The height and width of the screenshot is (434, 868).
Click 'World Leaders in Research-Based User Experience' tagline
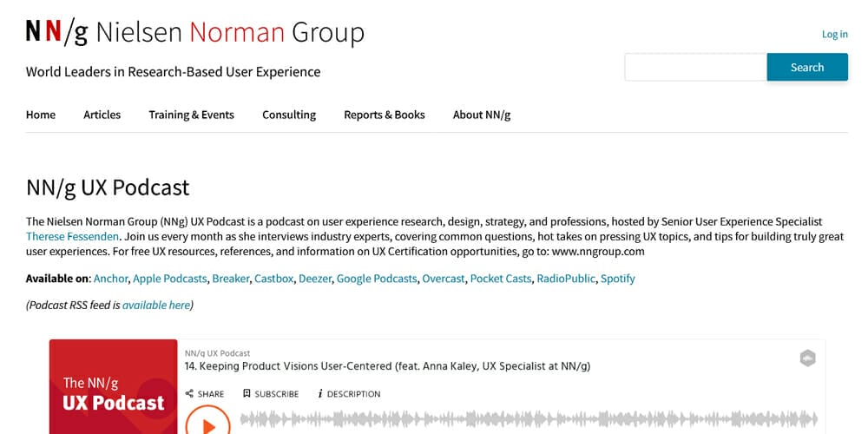174,72
